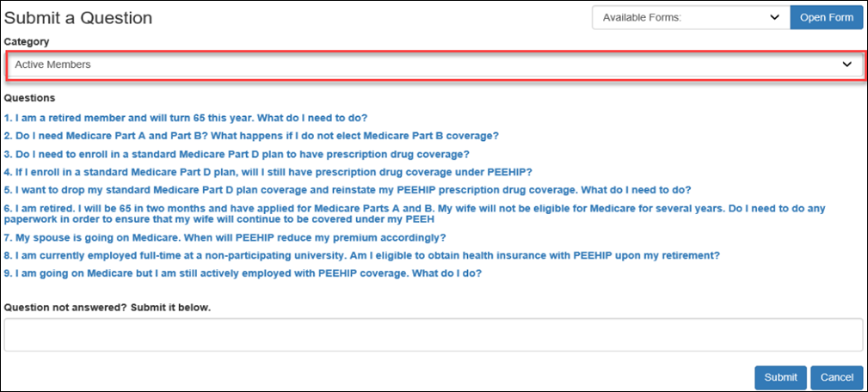Expand the Available Forms dropdown
Viewport: 868px width, 392px height.
[691, 18]
